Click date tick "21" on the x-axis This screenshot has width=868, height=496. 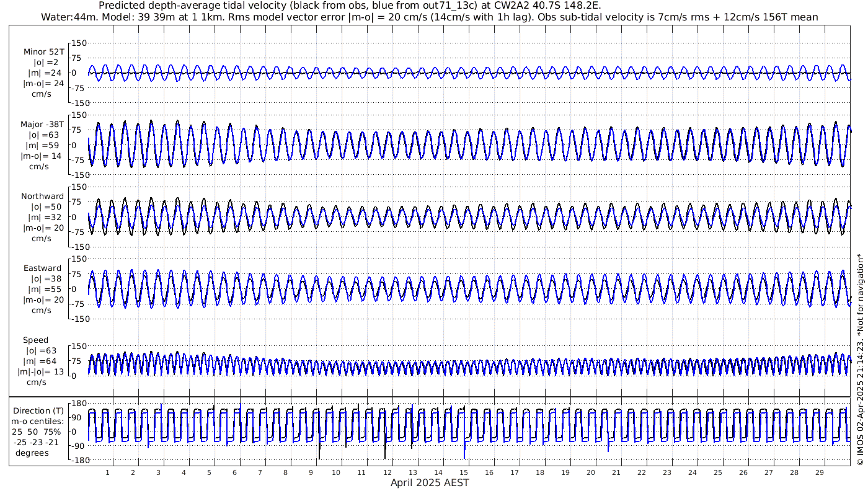pos(616,472)
